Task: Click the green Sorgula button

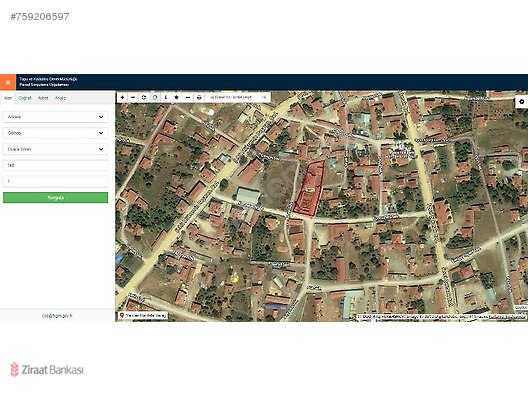Action: [x=56, y=198]
